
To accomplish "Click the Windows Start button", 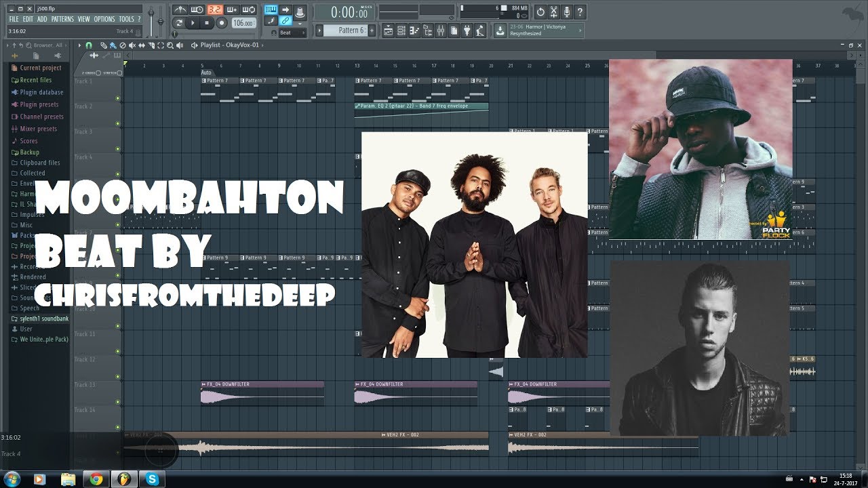I will (12, 479).
